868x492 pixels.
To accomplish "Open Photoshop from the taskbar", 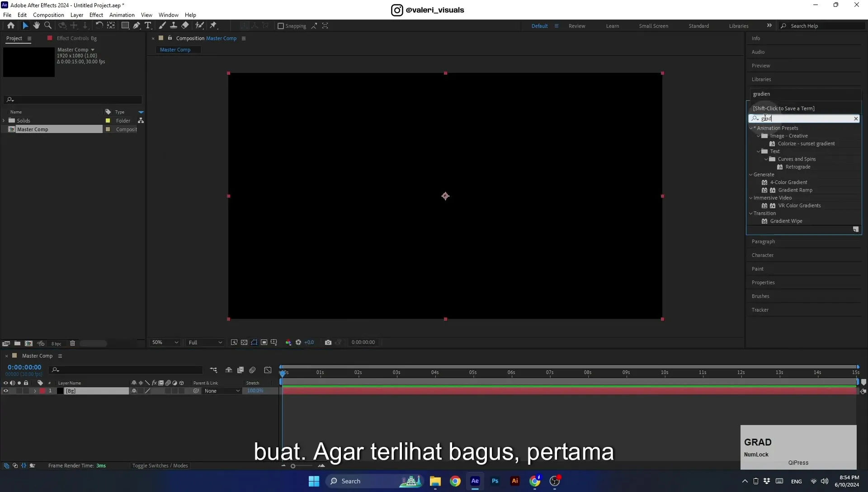I will point(495,481).
